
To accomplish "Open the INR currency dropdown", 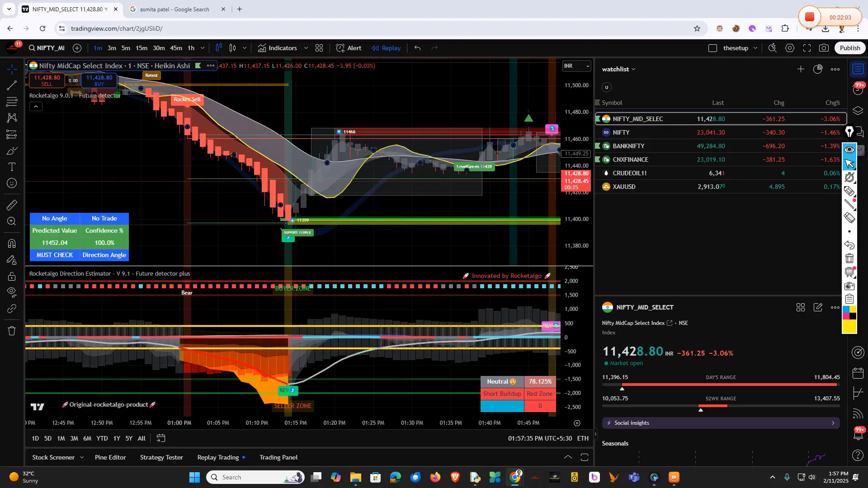I will [576, 66].
